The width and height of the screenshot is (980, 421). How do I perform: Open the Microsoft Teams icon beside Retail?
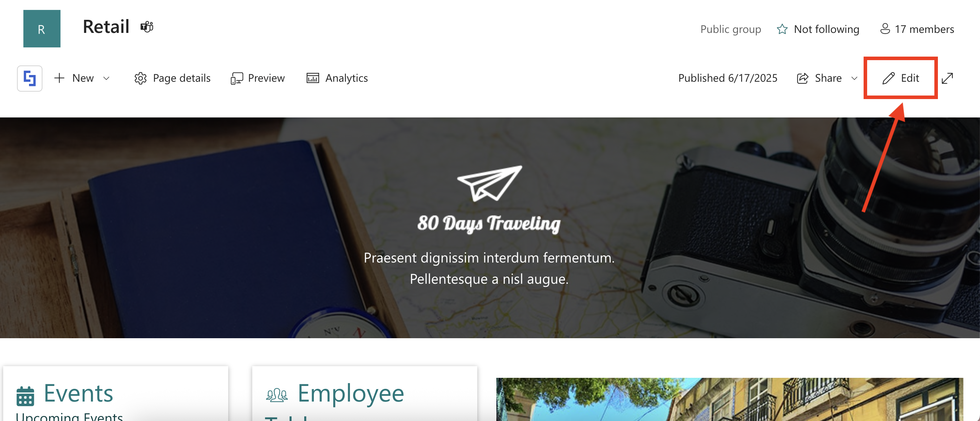147,27
